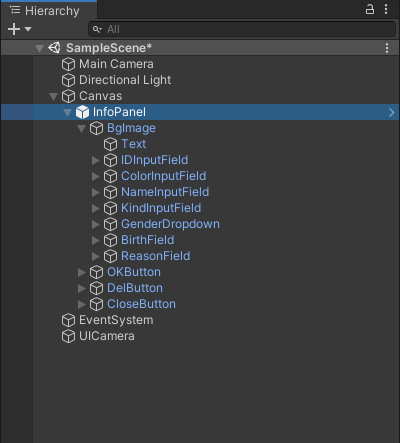This screenshot has height=443, width=400.
Task: Click the Text object cube icon
Action: click(x=110, y=144)
